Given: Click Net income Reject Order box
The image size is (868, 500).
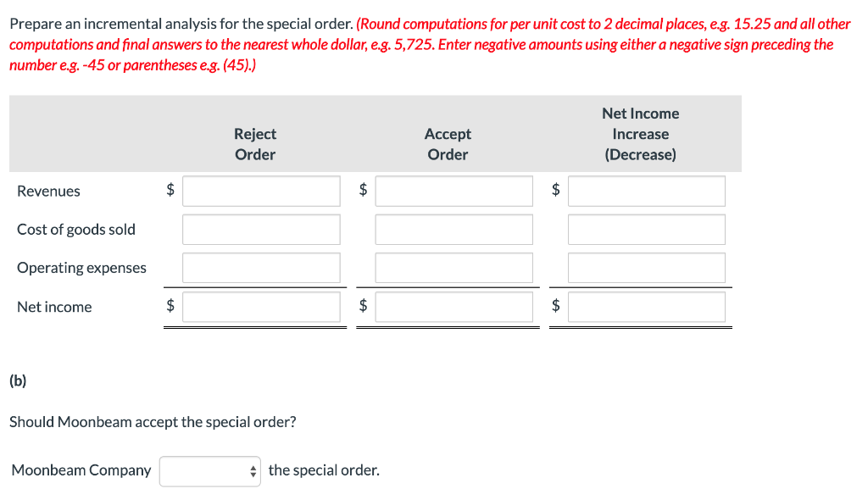Looking at the screenshot, I should (x=260, y=307).
